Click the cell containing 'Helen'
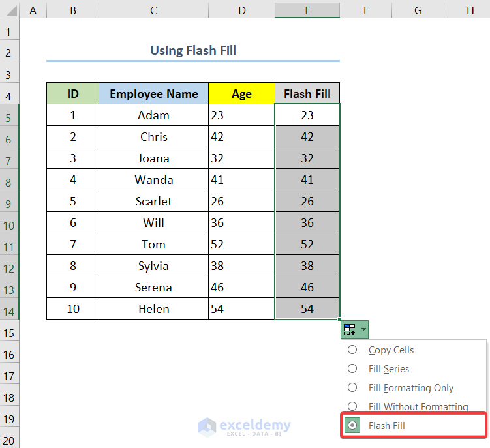 coord(153,308)
